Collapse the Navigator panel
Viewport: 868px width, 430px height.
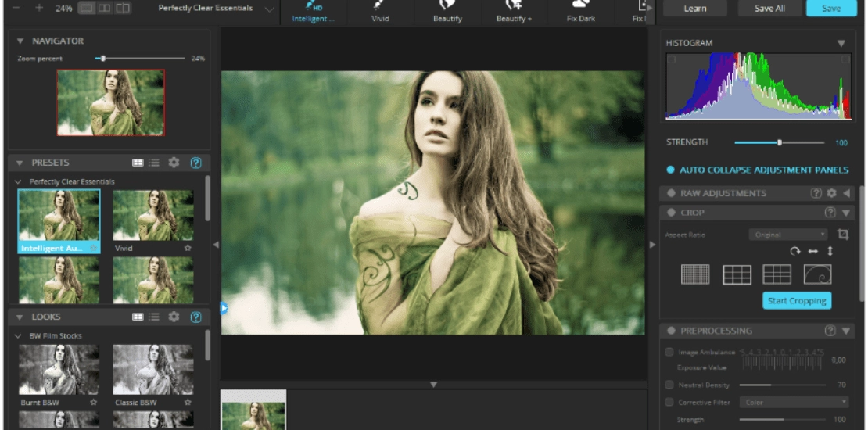point(20,41)
